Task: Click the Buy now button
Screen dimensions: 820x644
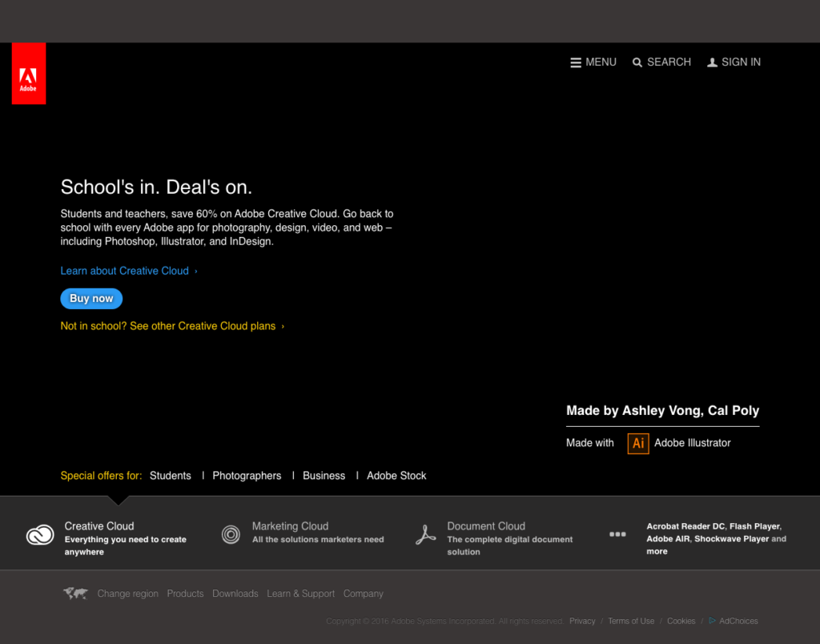Action: 90,298
